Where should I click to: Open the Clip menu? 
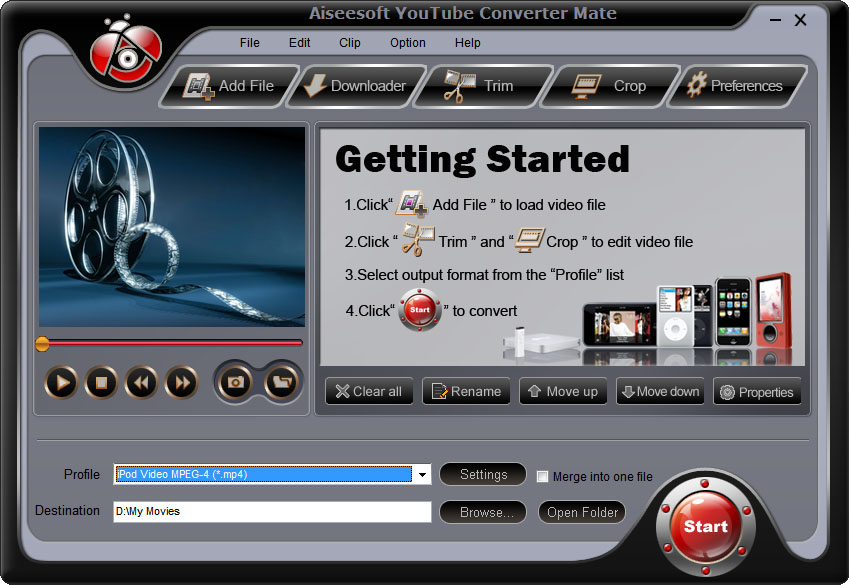click(350, 43)
